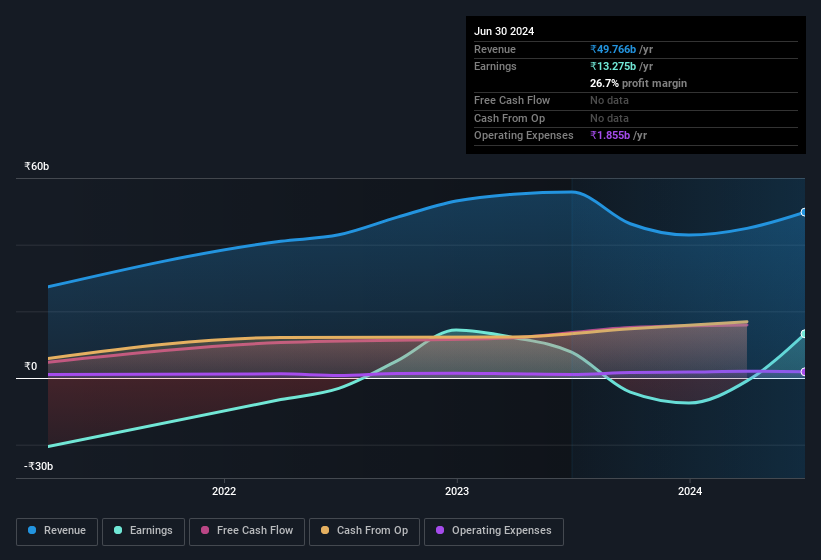The width and height of the screenshot is (821, 560).
Task: Click the Free Cash Flow row's No data text
Action: 609,100
